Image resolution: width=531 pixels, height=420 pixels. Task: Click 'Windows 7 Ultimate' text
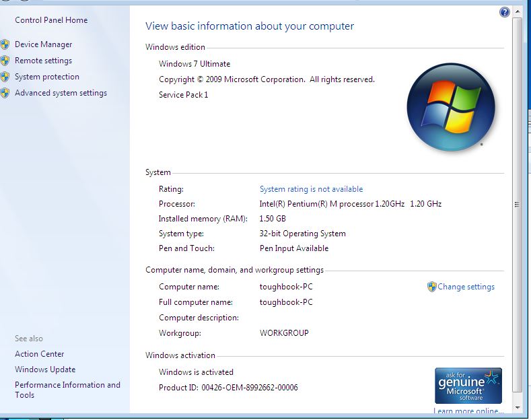click(x=194, y=64)
